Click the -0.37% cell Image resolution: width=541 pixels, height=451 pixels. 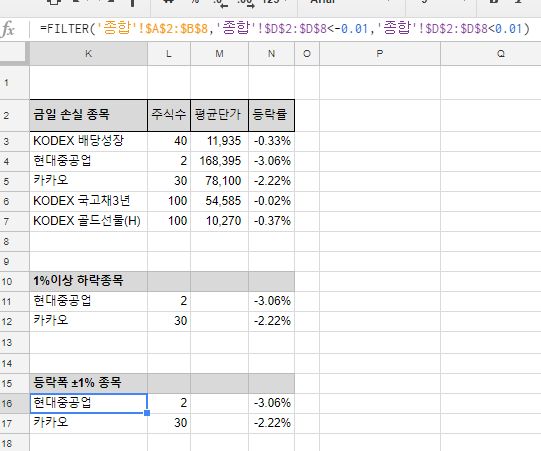272,221
